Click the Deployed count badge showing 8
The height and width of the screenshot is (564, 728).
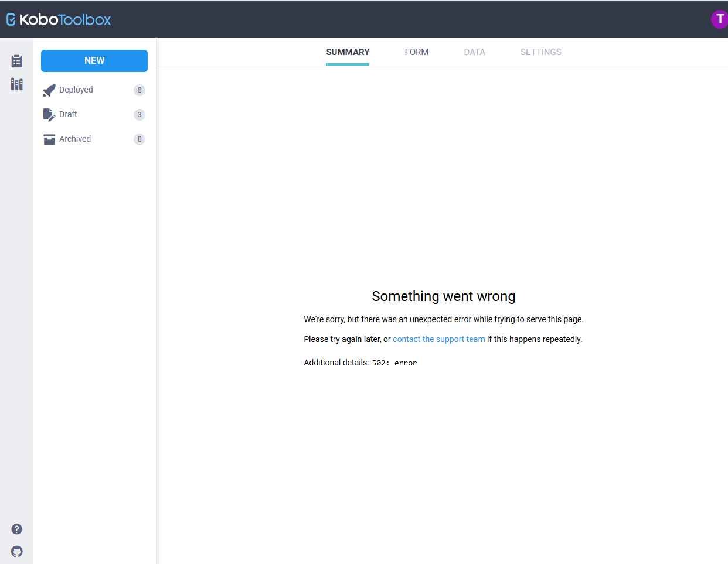(x=140, y=90)
